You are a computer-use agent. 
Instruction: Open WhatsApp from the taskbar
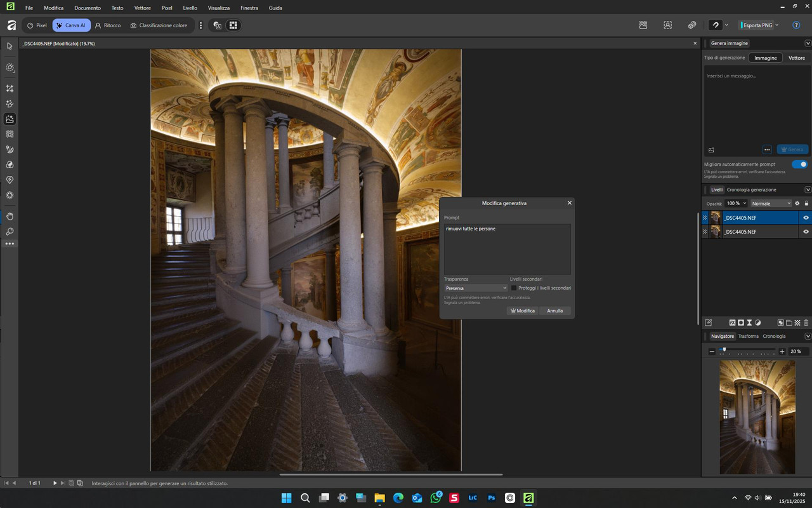coord(436,498)
